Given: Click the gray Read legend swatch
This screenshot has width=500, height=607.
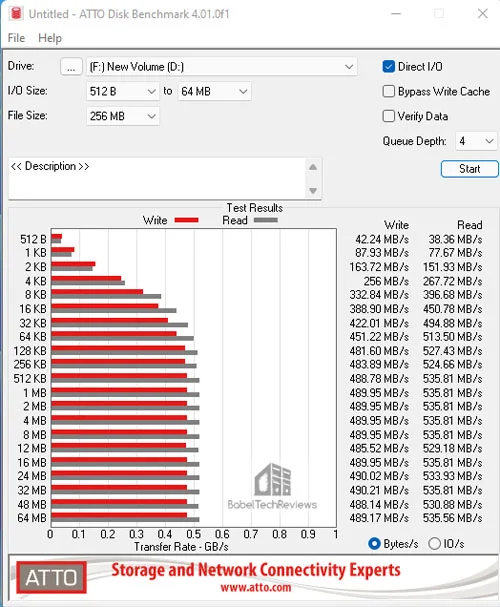Looking at the screenshot, I should 265,220.
